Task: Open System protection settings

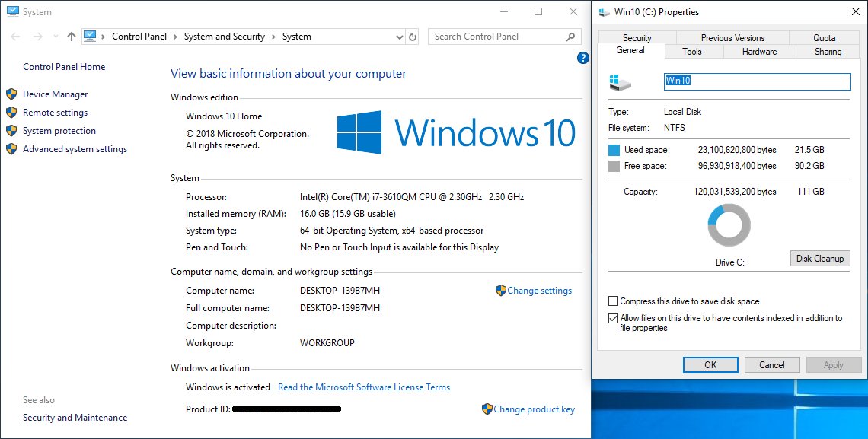Action: pos(59,131)
